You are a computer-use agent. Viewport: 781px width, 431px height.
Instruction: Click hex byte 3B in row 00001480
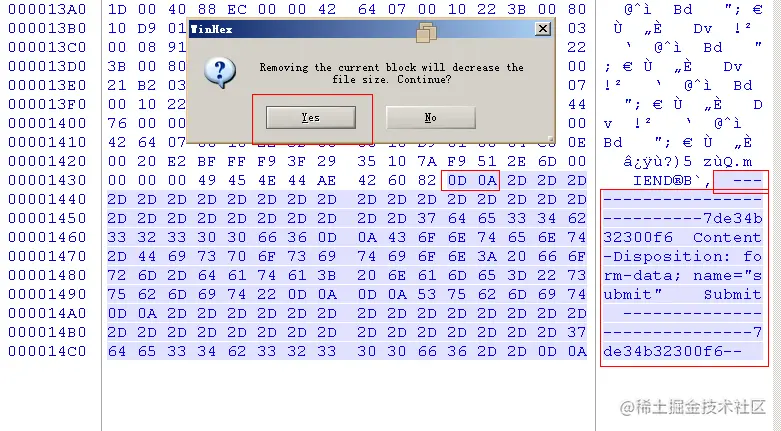click(326, 275)
